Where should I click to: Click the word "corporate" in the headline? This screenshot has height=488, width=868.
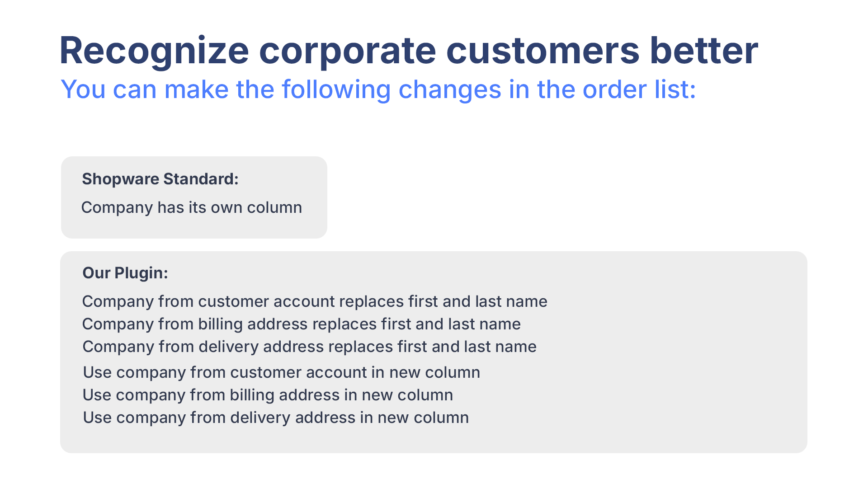347,51
